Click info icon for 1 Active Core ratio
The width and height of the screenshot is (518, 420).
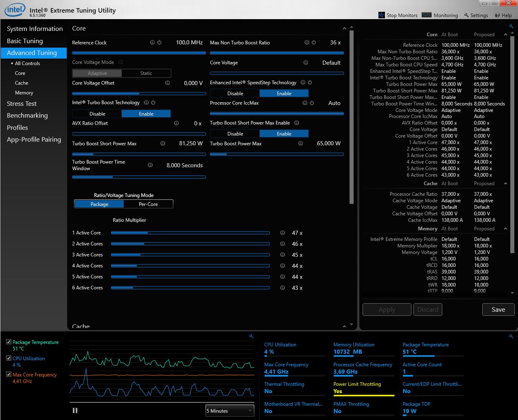click(282, 233)
